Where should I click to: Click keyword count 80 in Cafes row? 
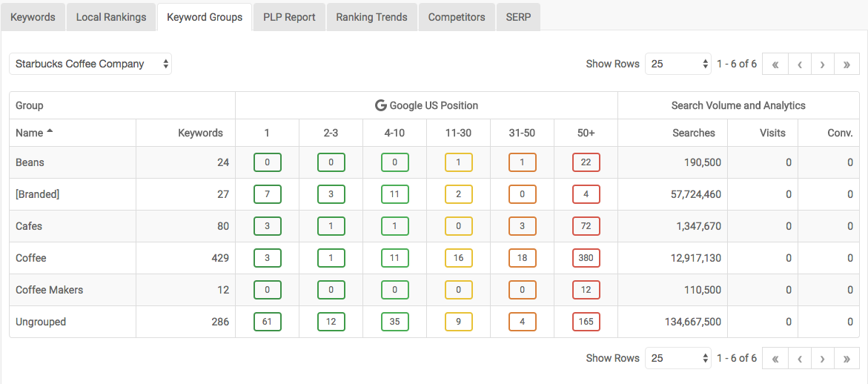tap(222, 226)
